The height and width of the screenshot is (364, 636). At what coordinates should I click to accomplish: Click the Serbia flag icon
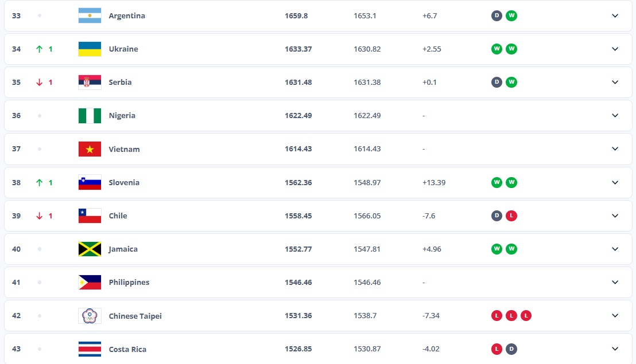pyautogui.click(x=90, y=82)
